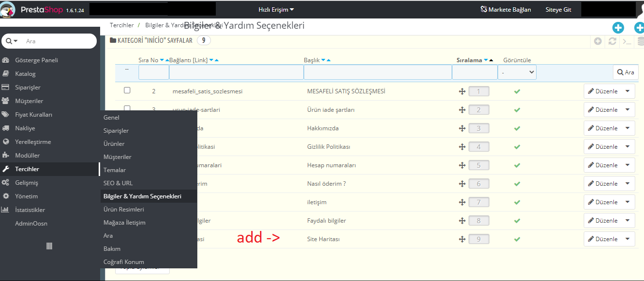644x281 pixels.
Task: Toggle the green display check for Gizlilik Politikası
Action: click(517, 147)
